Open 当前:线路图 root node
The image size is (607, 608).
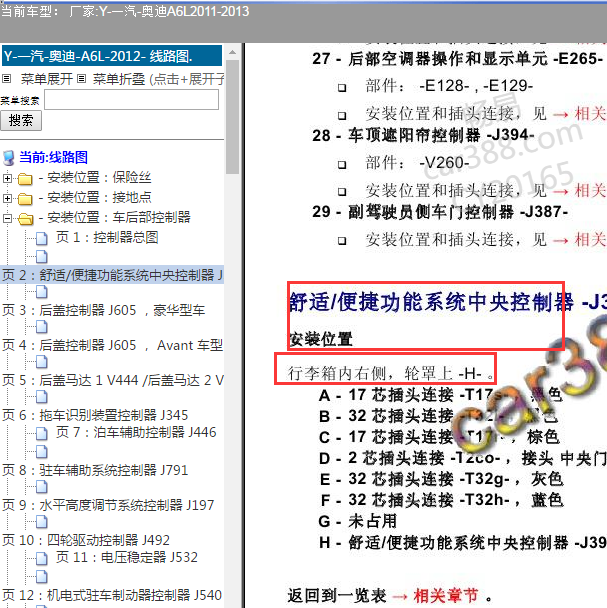click(54, 157)
